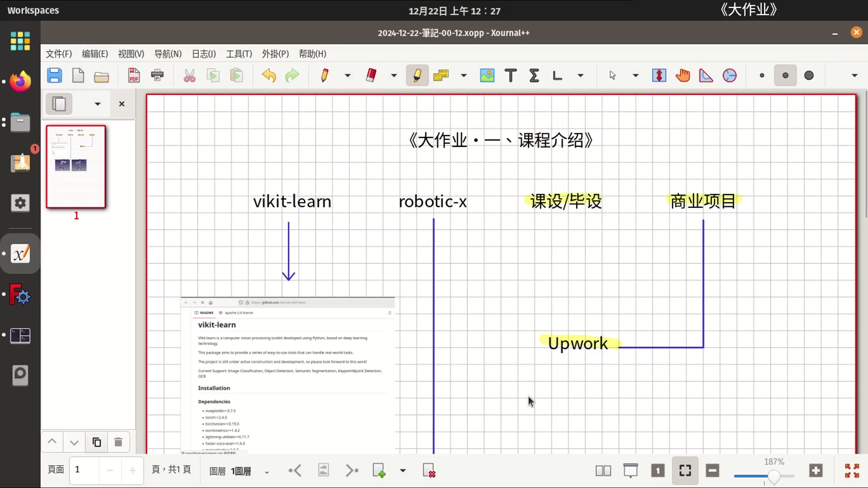Viewport: 868px width, 488px height.
Task: Select the Pen tool
Action: pyautogui.click(x=324, y=75)
